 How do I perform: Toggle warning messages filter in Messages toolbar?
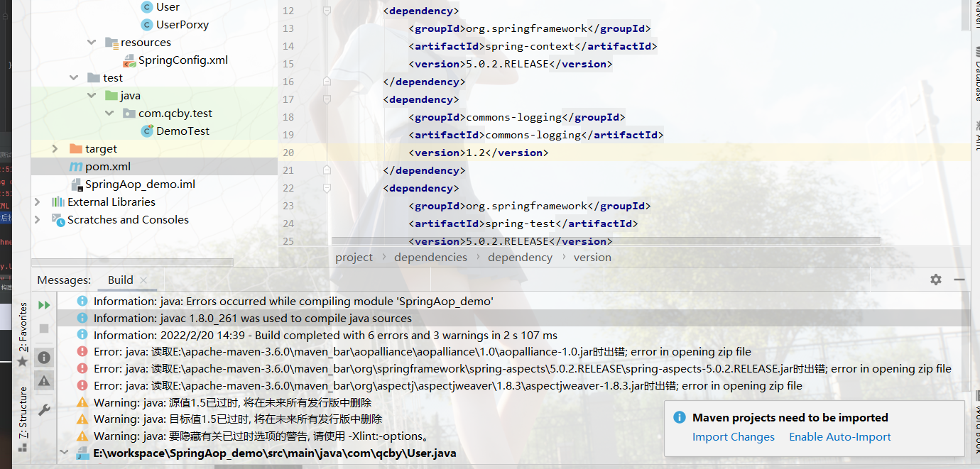point(44,381)
